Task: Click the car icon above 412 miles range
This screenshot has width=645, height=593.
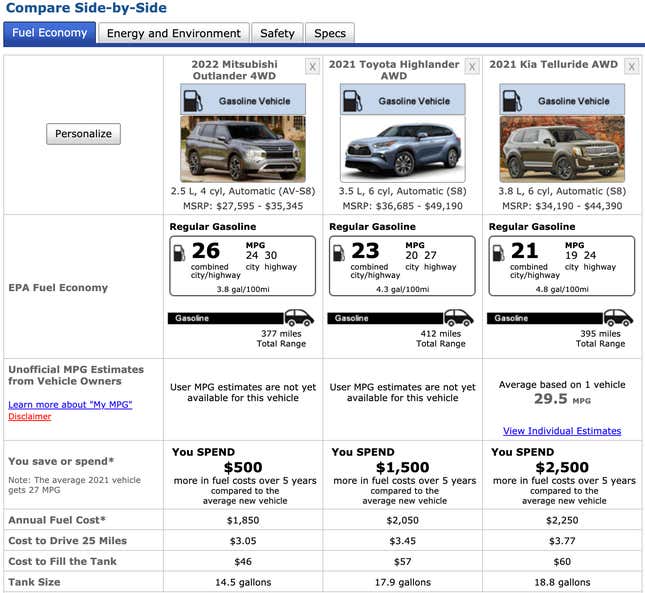Action: 459,317
